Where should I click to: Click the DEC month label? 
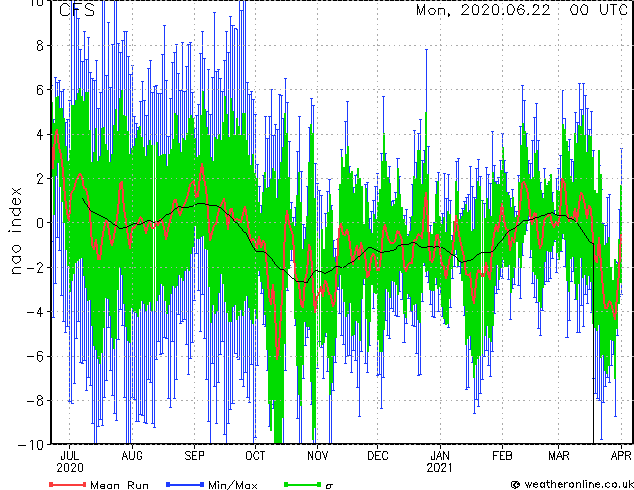[378, 456]
